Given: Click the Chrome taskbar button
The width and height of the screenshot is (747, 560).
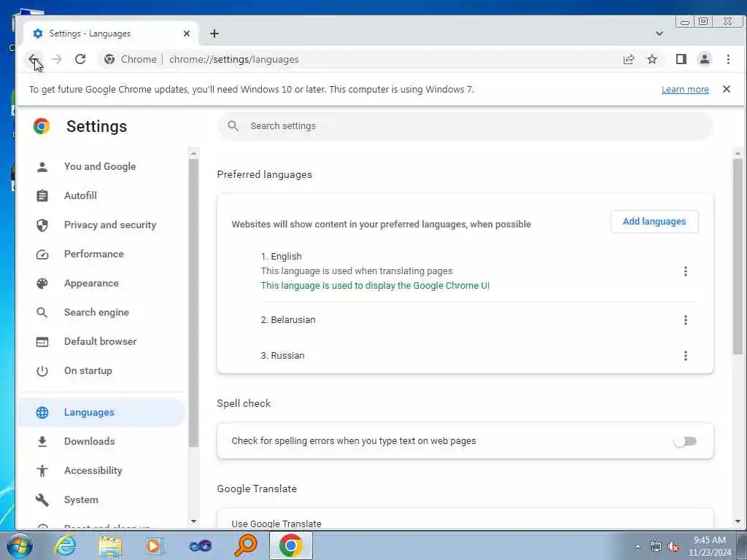Looking at the screenshot, I should coord(290,545).
